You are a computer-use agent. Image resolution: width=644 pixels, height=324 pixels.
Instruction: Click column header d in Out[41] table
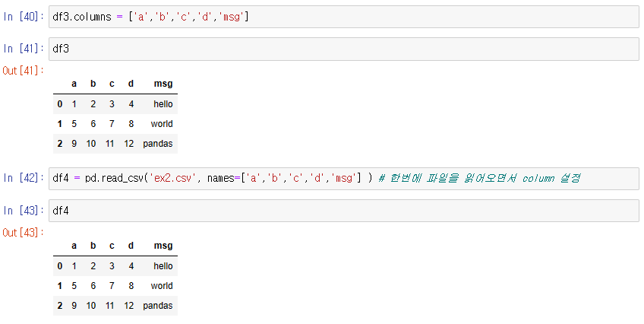coord(131,84)
